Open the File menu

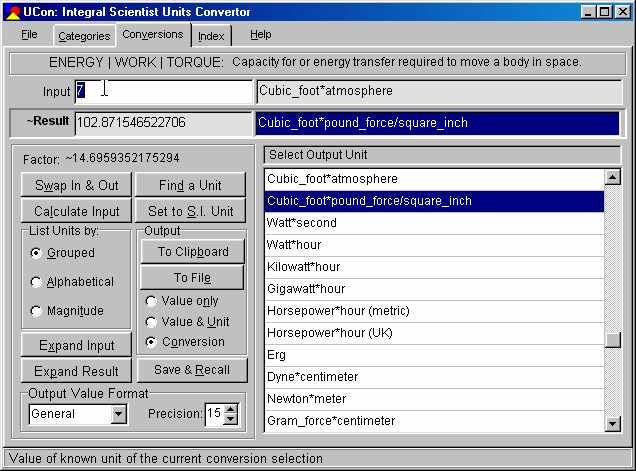click(29, 35)
